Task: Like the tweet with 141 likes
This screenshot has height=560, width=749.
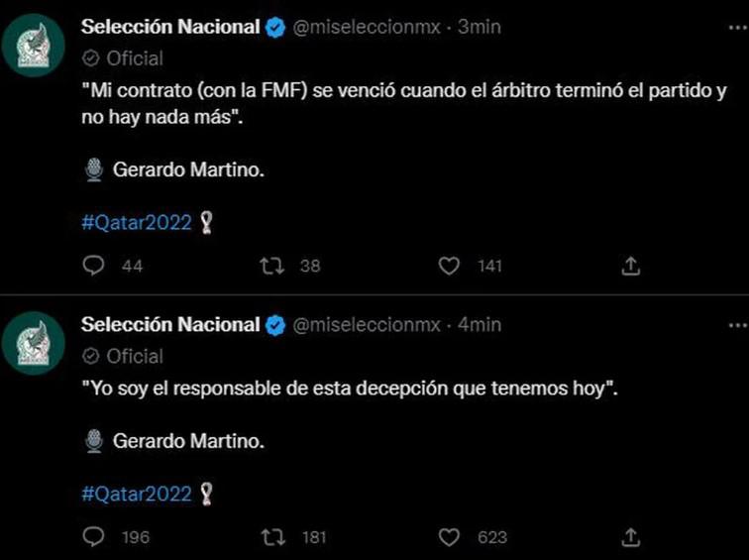Action: (x=450, y=266)
